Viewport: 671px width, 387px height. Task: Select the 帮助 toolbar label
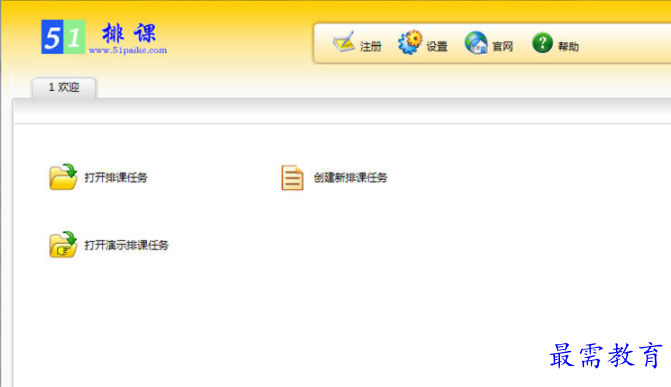pyautogui.click(x=568, y=46)
